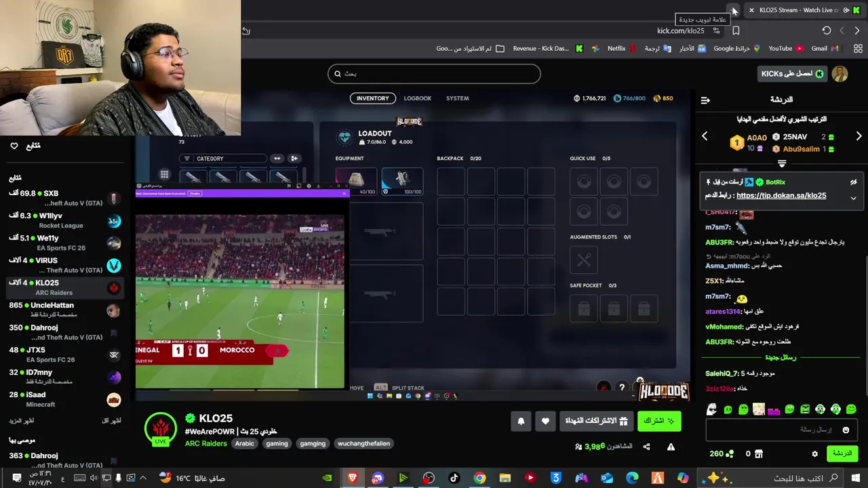Open Microsoft Edge icon in taskbar

coord(632,478)
